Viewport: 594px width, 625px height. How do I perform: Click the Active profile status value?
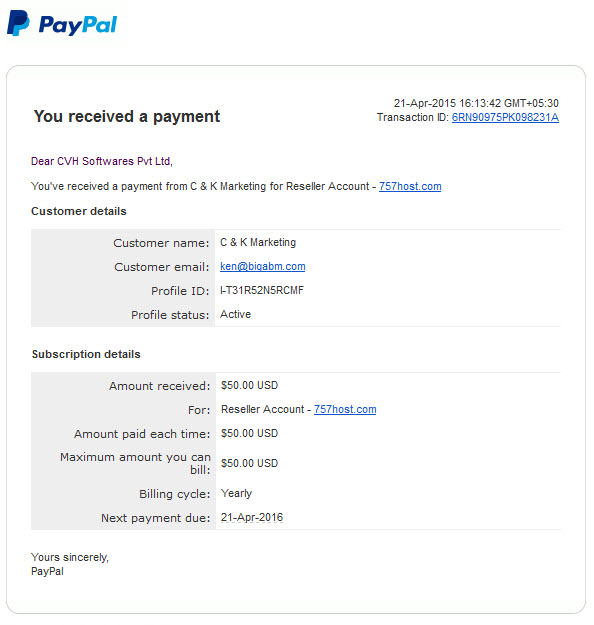(x=235, y=314)
